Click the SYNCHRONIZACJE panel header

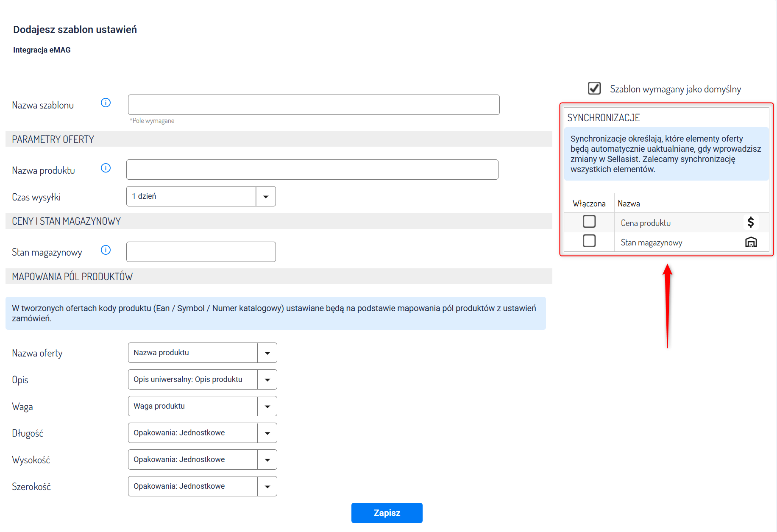666,118
